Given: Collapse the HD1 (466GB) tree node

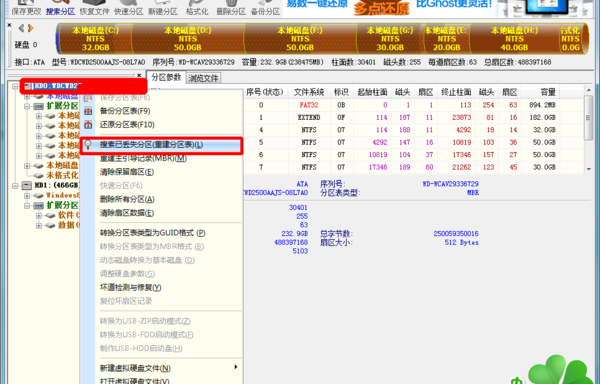Looking at the screenshot, I should point(15,186).
